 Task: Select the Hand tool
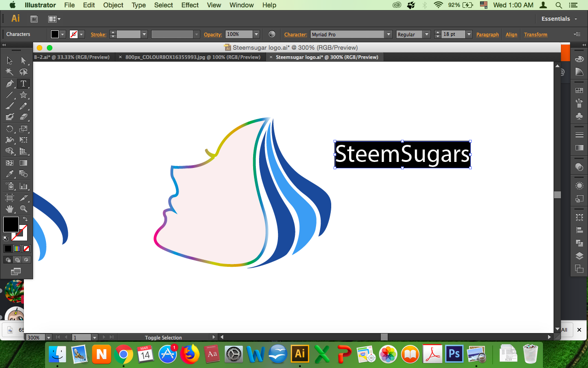pos(10,209)
